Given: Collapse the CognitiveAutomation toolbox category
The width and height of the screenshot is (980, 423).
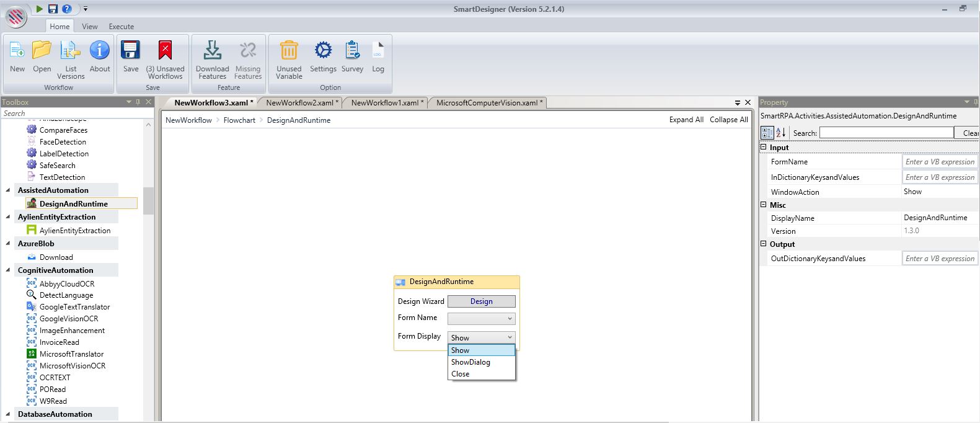Looking at the screenshot, I should pyautogui.click(x=8, y=270).
